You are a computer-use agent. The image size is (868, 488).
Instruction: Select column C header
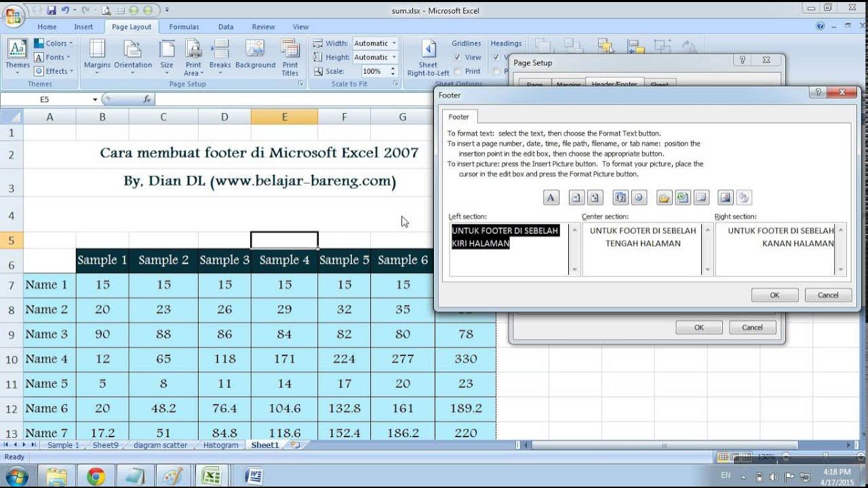(x=163, y=117)
